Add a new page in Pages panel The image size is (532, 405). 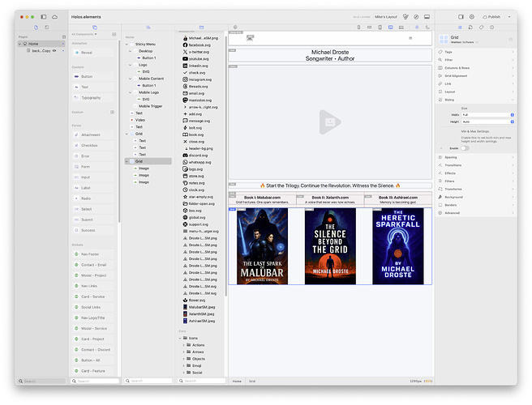point(64,36)
